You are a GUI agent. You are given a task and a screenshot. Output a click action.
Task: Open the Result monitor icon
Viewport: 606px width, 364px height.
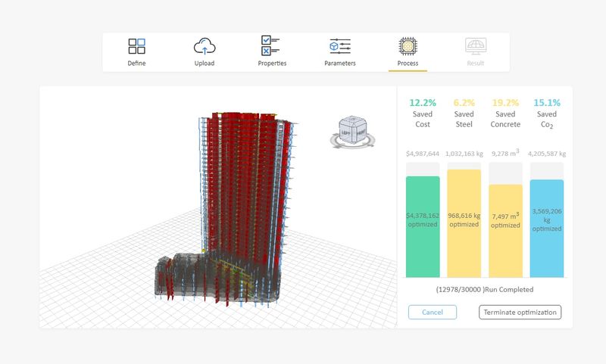[x=476, y=46]
